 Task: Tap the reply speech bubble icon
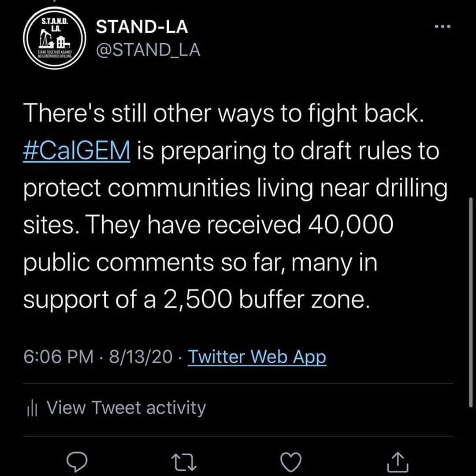[x=77, y=462]
